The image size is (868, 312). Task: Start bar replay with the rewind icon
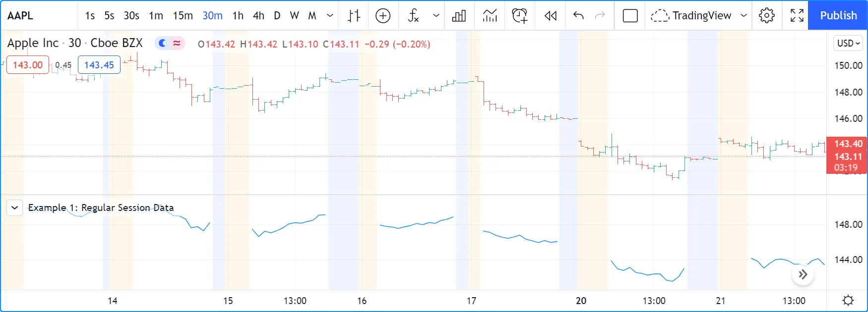pos(551,16)
